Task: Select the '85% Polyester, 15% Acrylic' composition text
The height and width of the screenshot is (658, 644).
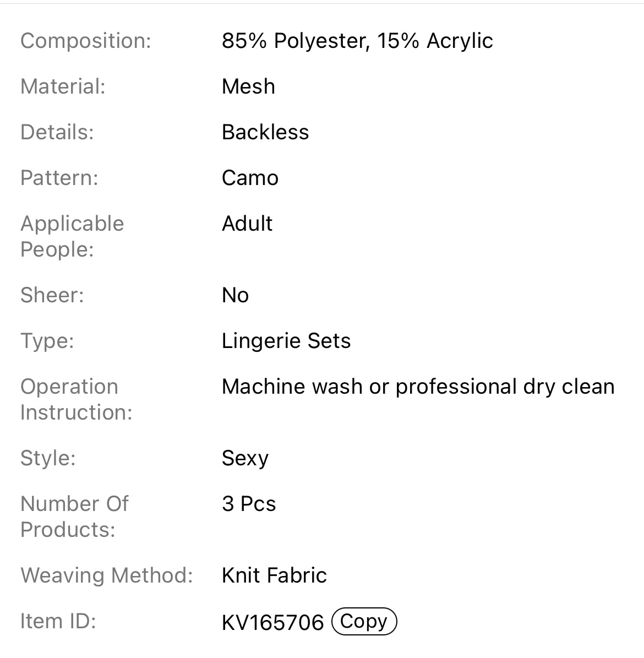Action: point(357,41)
